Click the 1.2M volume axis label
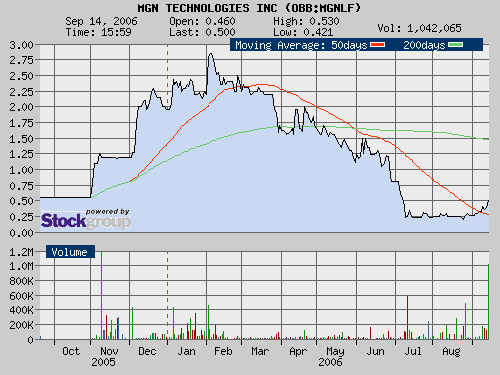500x375 pixels. pos(21,252)
